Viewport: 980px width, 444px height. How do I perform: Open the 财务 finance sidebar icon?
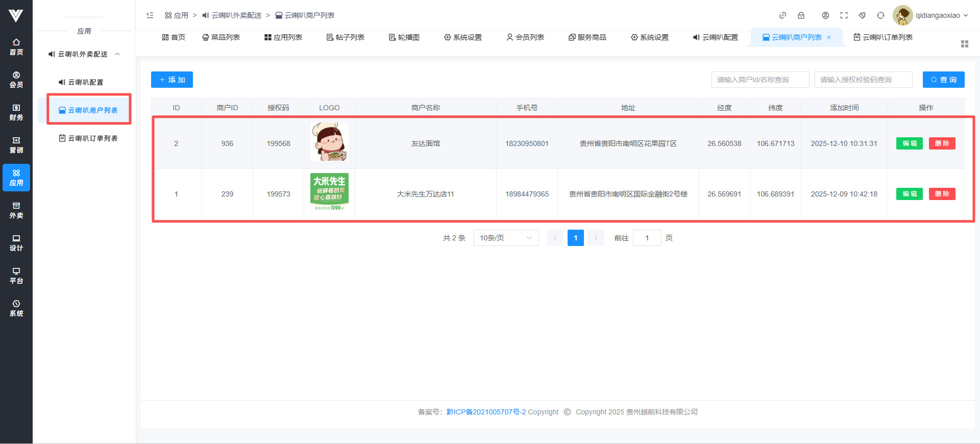tap(16, 112)
